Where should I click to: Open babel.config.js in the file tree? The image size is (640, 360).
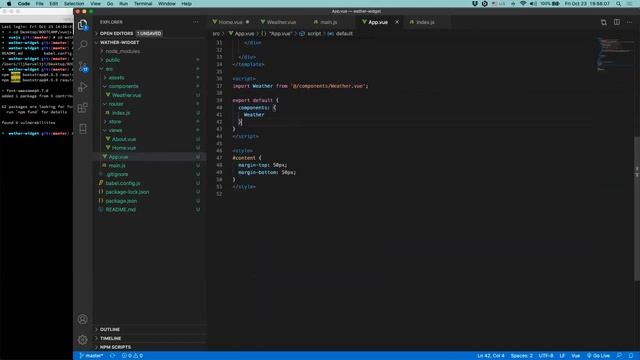coord(122,183)
